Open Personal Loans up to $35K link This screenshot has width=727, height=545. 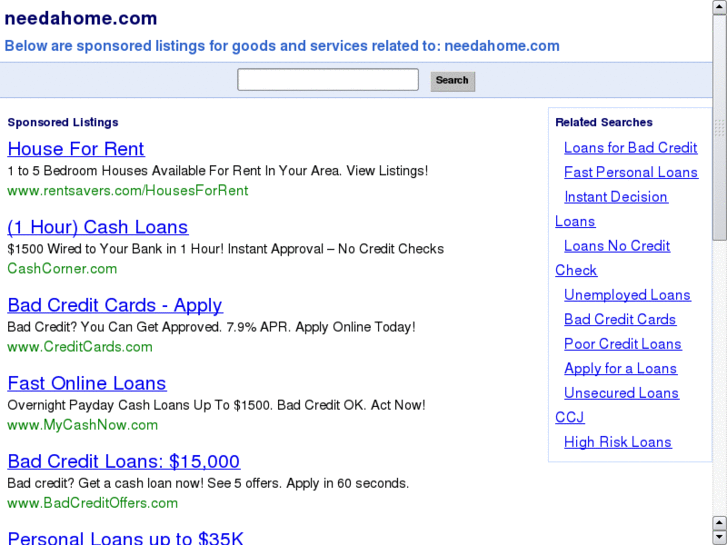[125, 538]
